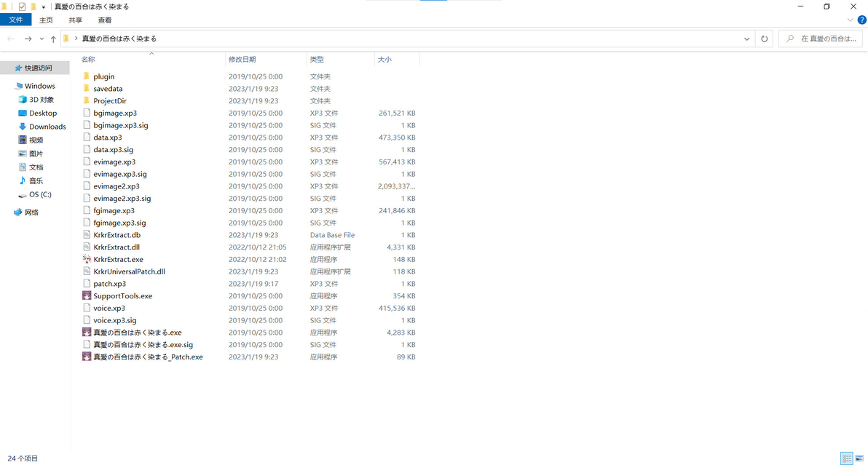Go back with the back arrow
The height and width of the screenshot is (465, 868).
(10, 39)
